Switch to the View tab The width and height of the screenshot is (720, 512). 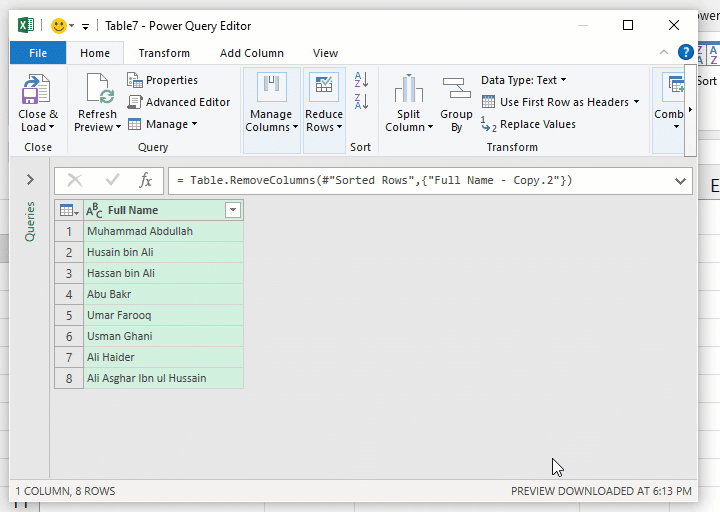click(325, 53)
